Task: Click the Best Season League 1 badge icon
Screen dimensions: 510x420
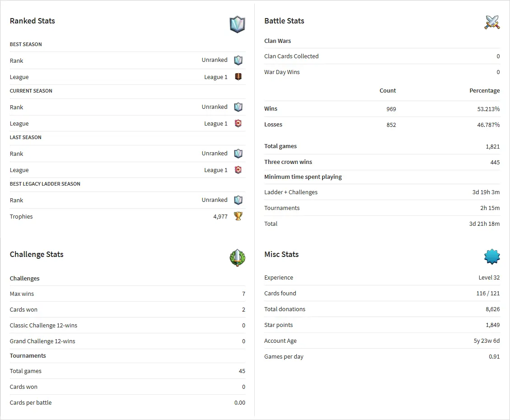Action: (238, 77)
